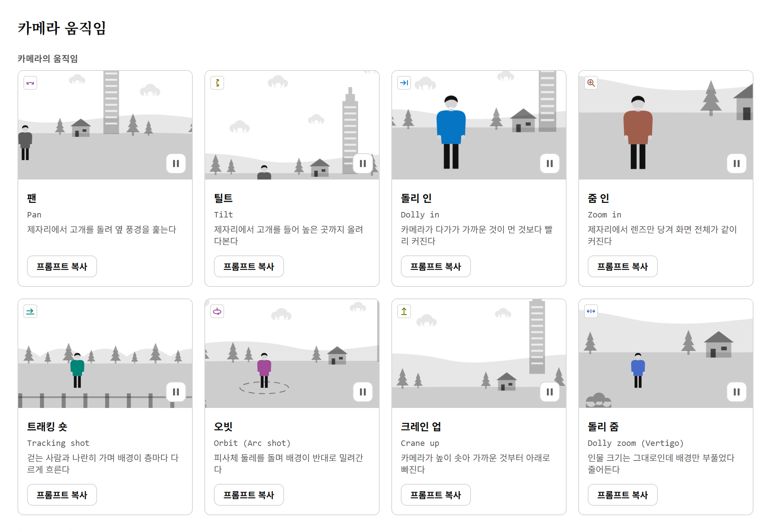Pause the 크레인 업 animation
This screenshot has height=532, width=771.
point(550,392)
